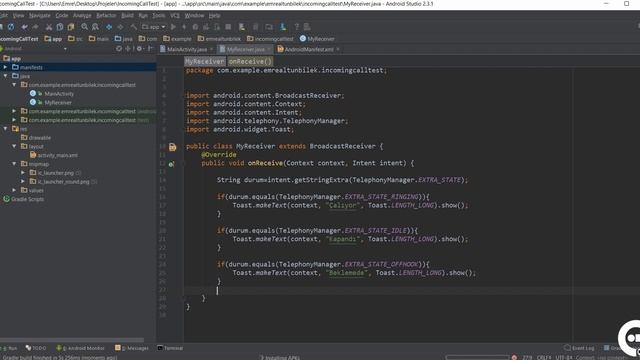Click the background task progress bar
Viewport: 640px width, 360px height.
(477, 358)
